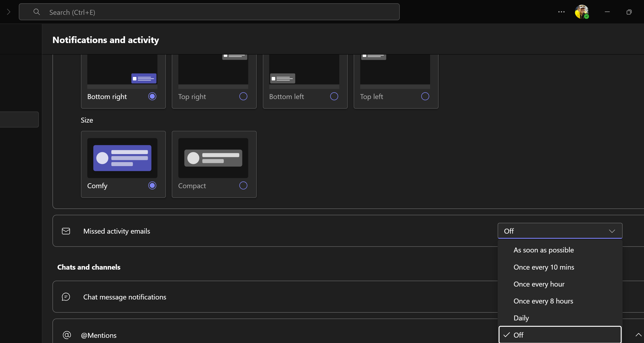Image resolution: width=644 pixels, height=343 pixels.
Task: Click the Missed activity emails envelope icon
Action: 66,231
